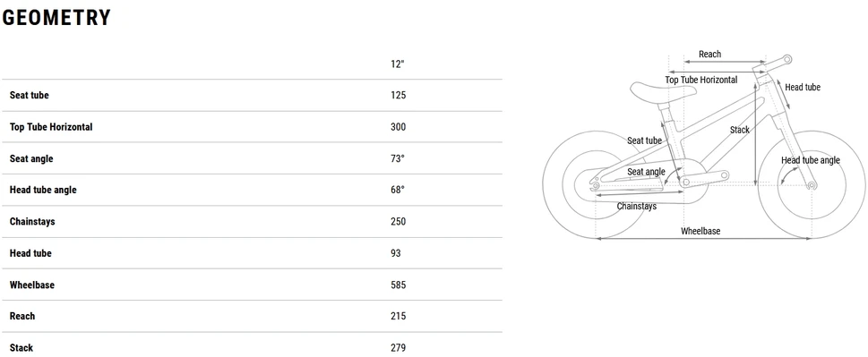Click the Wheelbase label under the bike
This screenshot has width=868, height=357.
coord(700,231)
